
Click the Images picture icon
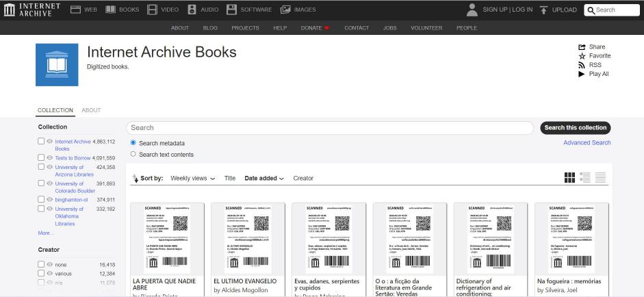pyautogui.click(x=285, y=10)
